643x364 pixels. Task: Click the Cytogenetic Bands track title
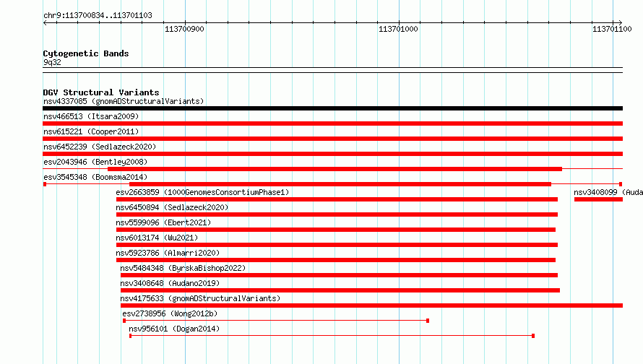click(x=86, y=53)
